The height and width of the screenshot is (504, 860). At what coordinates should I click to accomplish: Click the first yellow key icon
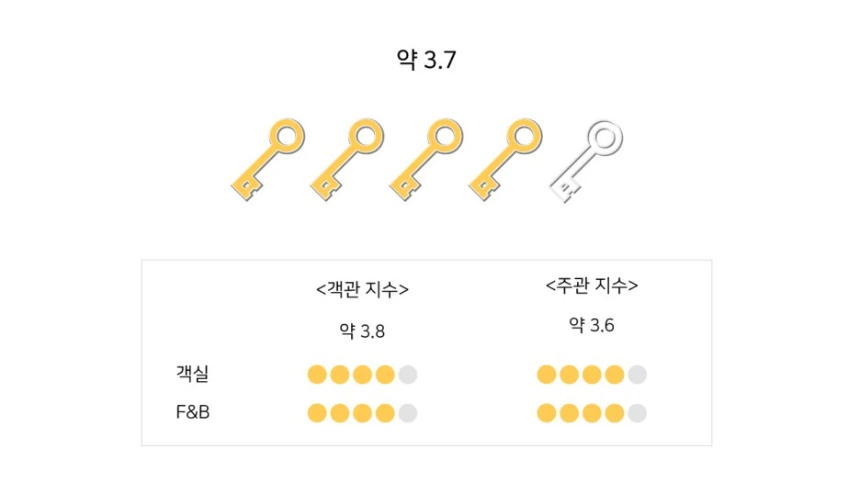(268, 160)
